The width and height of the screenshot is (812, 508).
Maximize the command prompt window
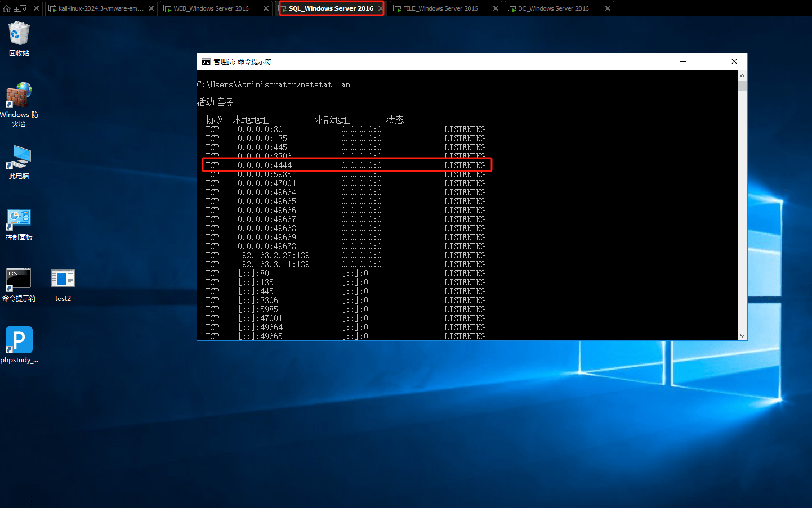pos(708,62)
